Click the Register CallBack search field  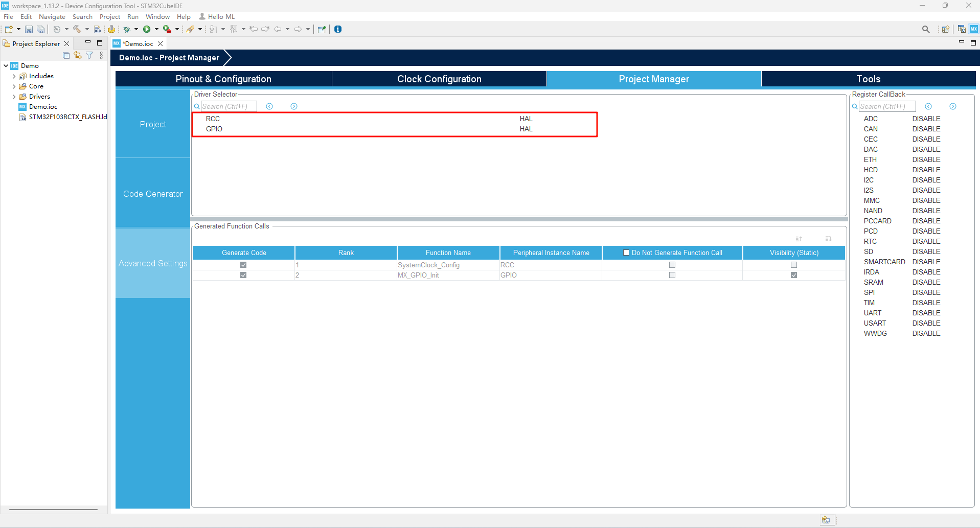887,106
